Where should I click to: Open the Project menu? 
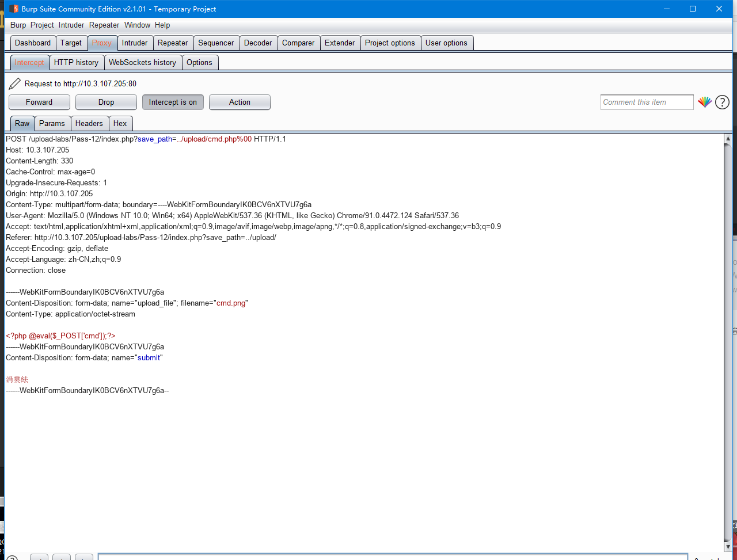click(42, 25)
